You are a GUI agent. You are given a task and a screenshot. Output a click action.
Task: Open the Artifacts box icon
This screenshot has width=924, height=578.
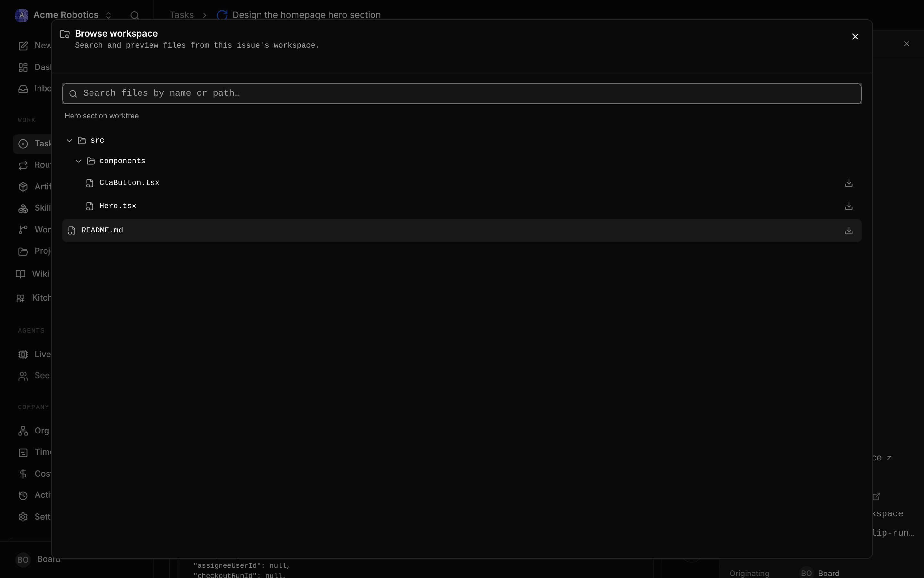click(23, 187)
